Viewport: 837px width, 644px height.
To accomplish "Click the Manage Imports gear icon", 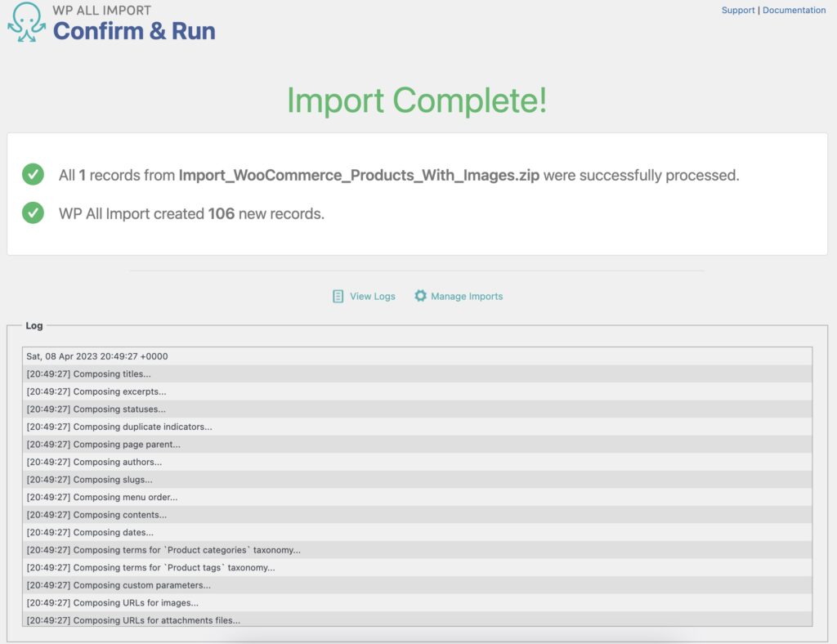I will [x=422, y=296].
